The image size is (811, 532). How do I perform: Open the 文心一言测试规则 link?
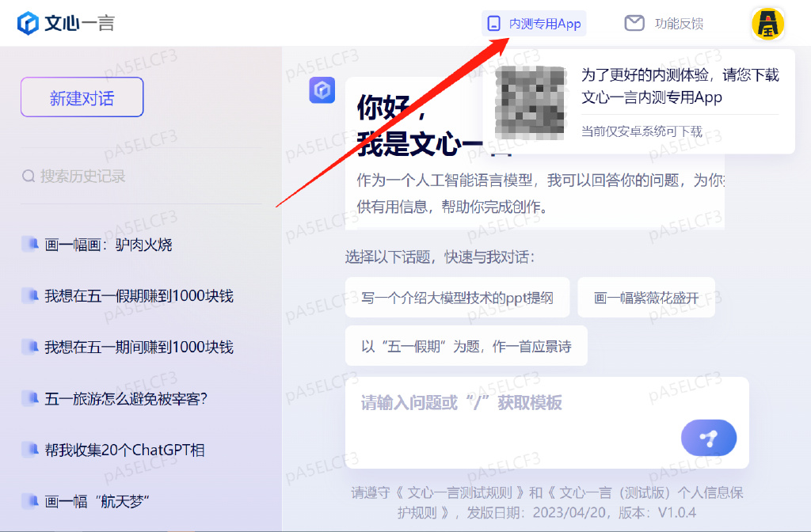coord(460,492)
